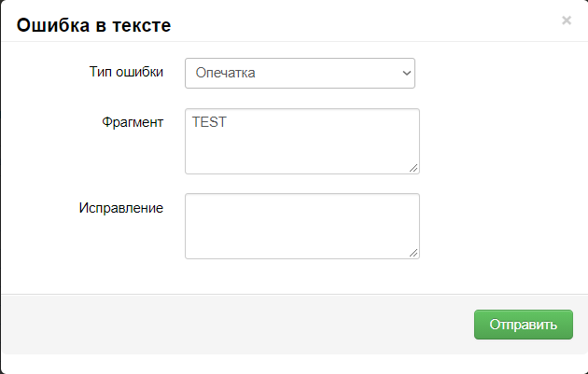Focus the "Фрагмент" text area
This screenshot has height=374, width=588.
click(x=301, y=141)
